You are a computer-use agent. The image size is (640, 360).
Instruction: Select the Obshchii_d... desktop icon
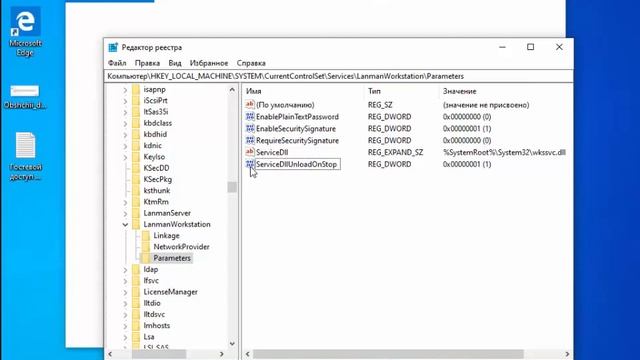24,97
